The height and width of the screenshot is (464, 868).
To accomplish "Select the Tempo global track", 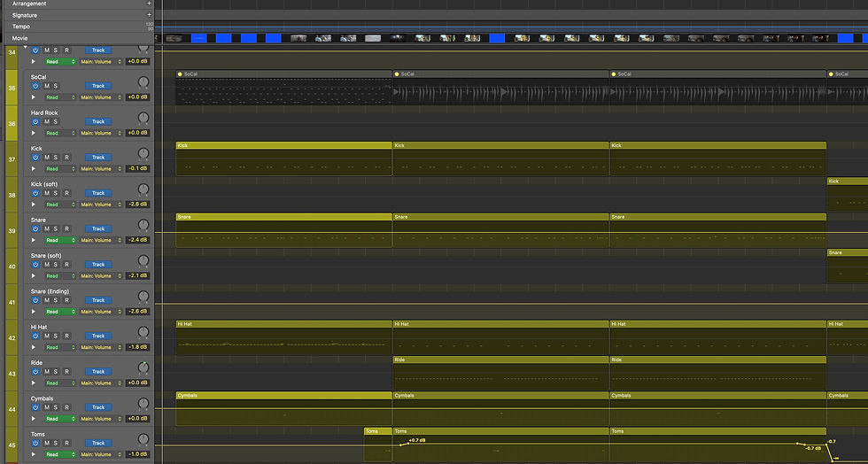I will pyautogui.click(x=21, y=27).
